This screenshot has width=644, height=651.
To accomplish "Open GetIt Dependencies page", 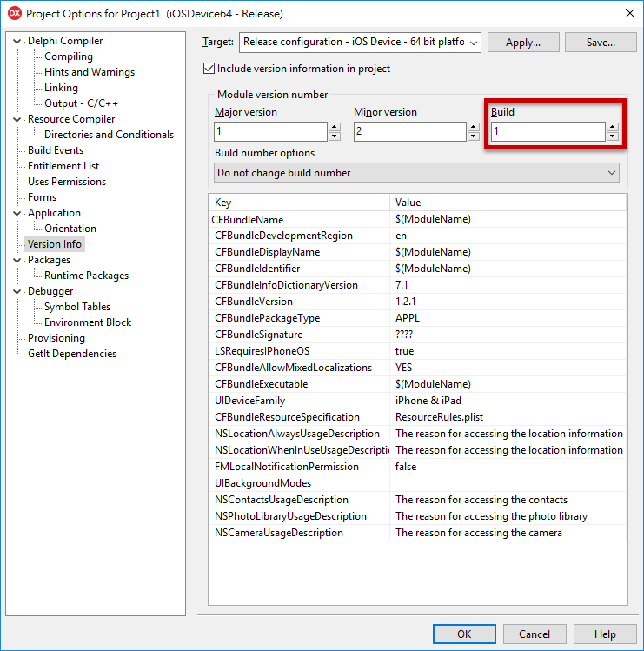I will tap(72, 354).
